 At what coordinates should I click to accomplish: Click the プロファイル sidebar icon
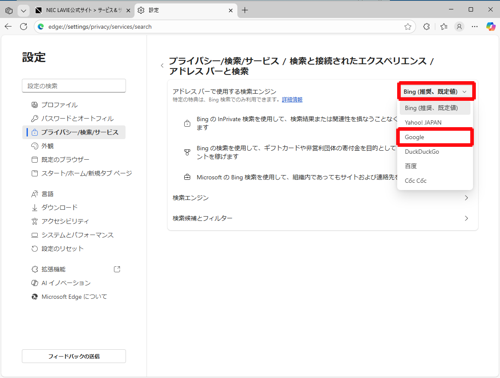(x=34, y=105)
